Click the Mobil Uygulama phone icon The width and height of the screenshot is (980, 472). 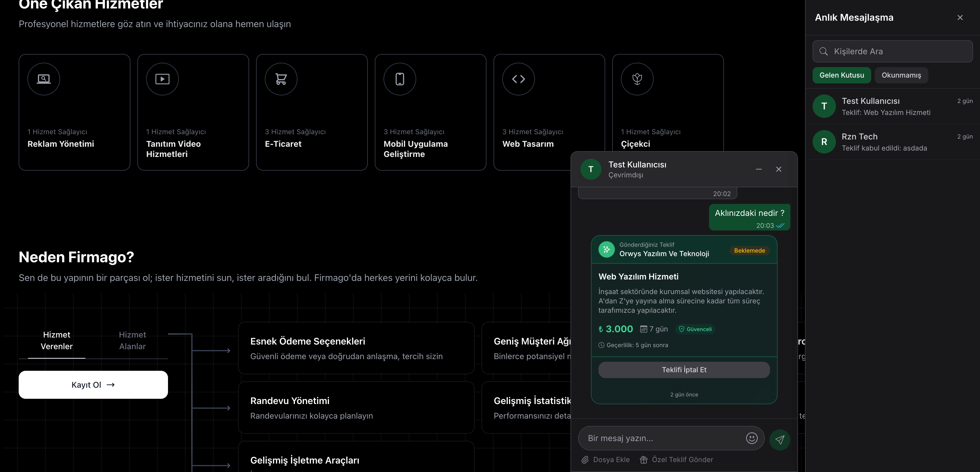click(x=400, y=79)
